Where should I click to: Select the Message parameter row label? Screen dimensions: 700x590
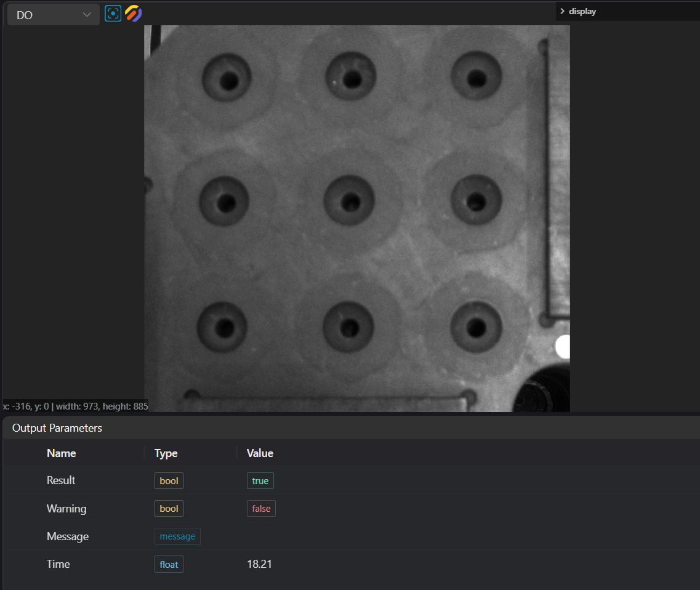[x=68, y=536]
